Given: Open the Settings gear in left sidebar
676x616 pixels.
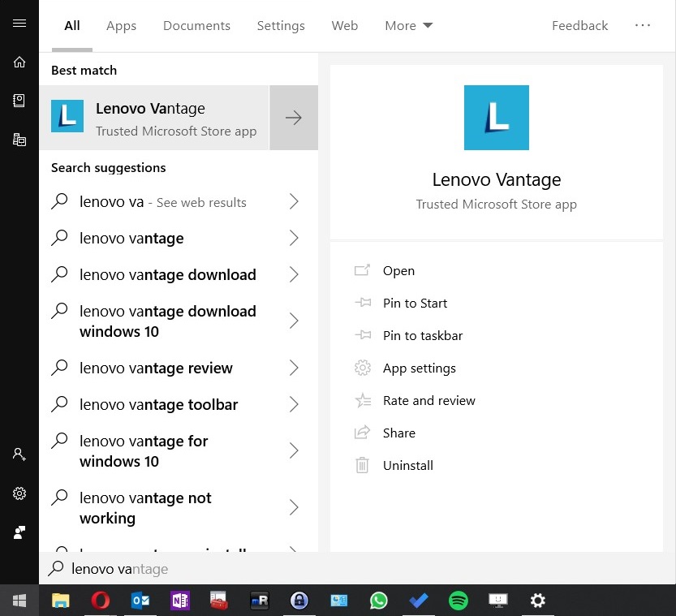Looking at the screenshot, I should [19, 493].
